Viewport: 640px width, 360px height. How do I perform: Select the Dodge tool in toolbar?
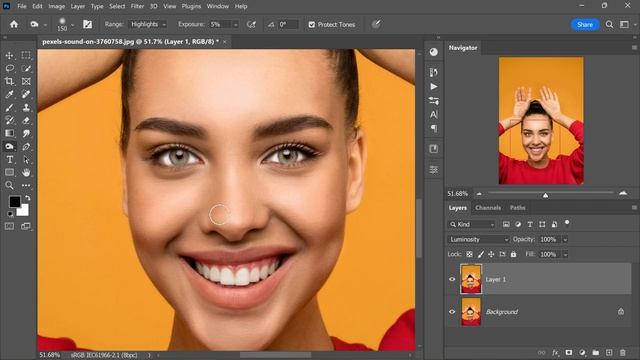click(9, 146)
